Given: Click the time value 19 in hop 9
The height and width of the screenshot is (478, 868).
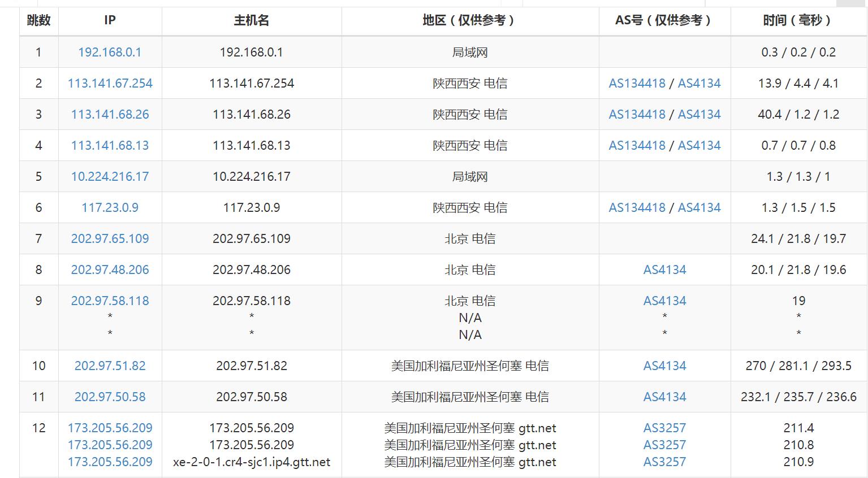Looking at the screenshot, I should 798,301.
